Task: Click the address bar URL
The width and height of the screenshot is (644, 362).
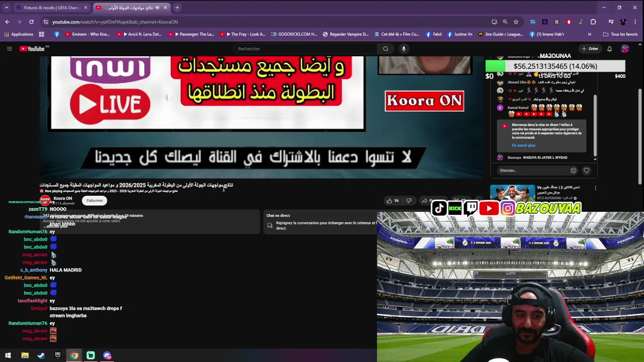Action: pos(115,22)
